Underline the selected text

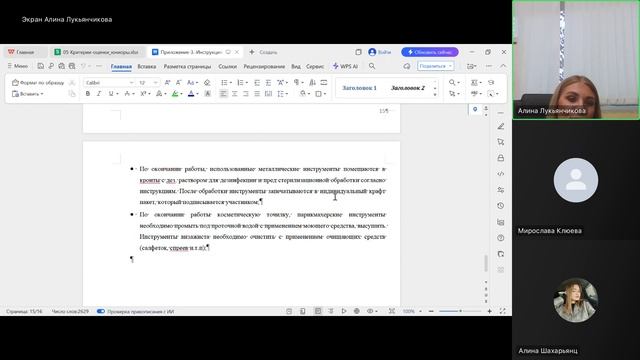coord(111,94)
